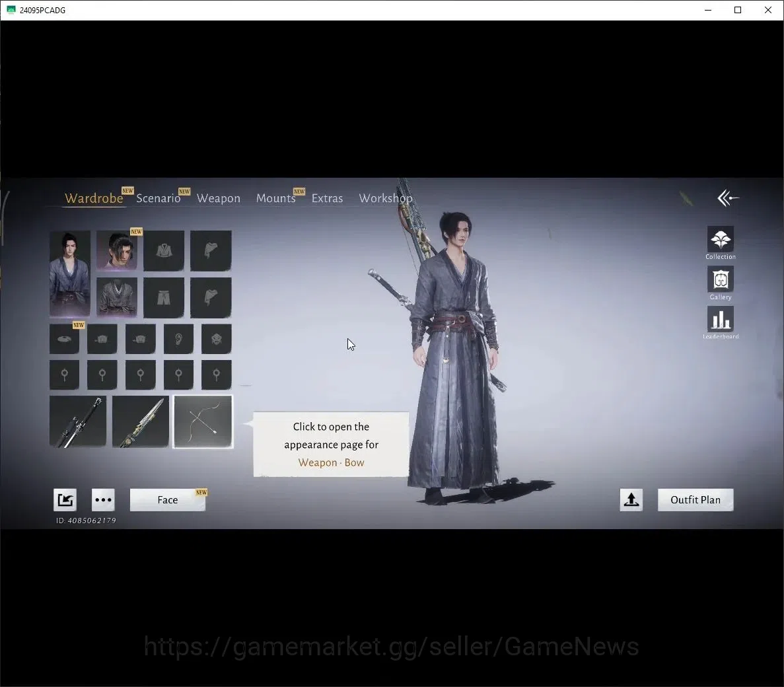Open the bow weapon appearance slot
This screenshot has height=687, width=784.
[x=203, y=421]
